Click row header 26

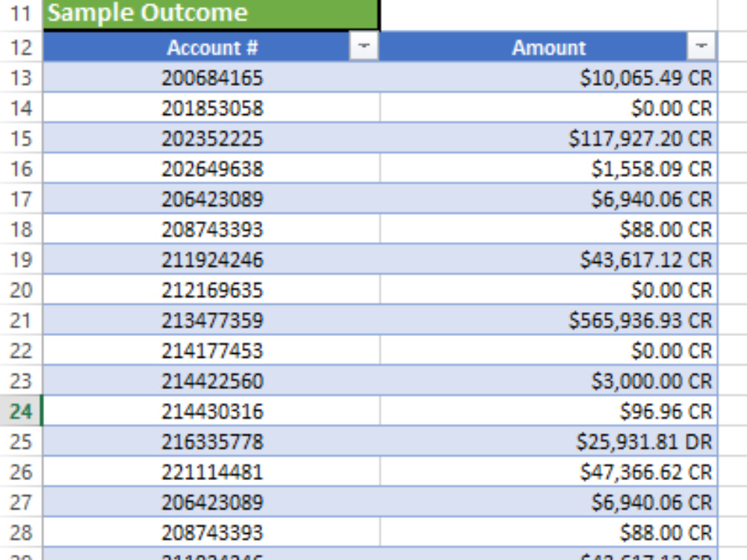(21, 472)
